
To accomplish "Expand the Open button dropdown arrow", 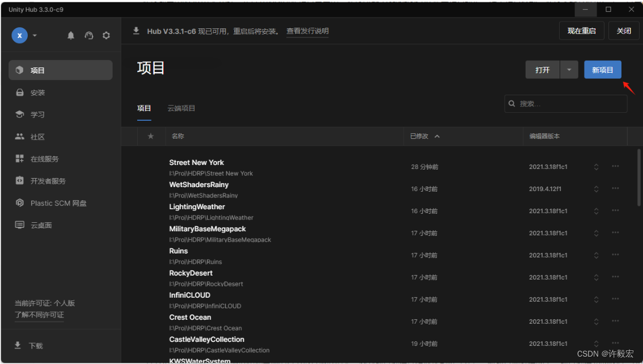I will [569, 70].
